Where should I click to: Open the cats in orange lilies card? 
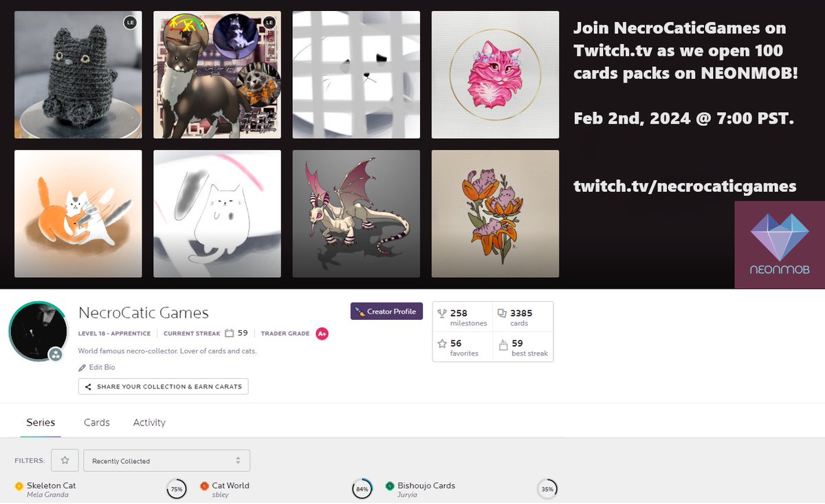[495, 214]
